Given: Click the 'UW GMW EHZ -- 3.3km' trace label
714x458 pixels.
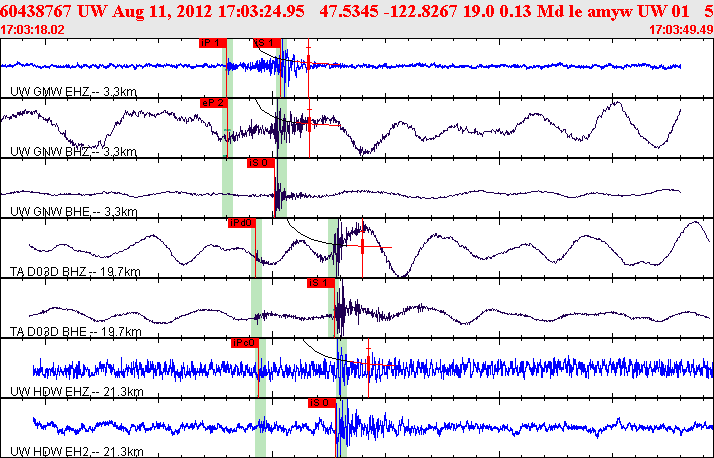Looking at the screenshot, I should 73,92.
